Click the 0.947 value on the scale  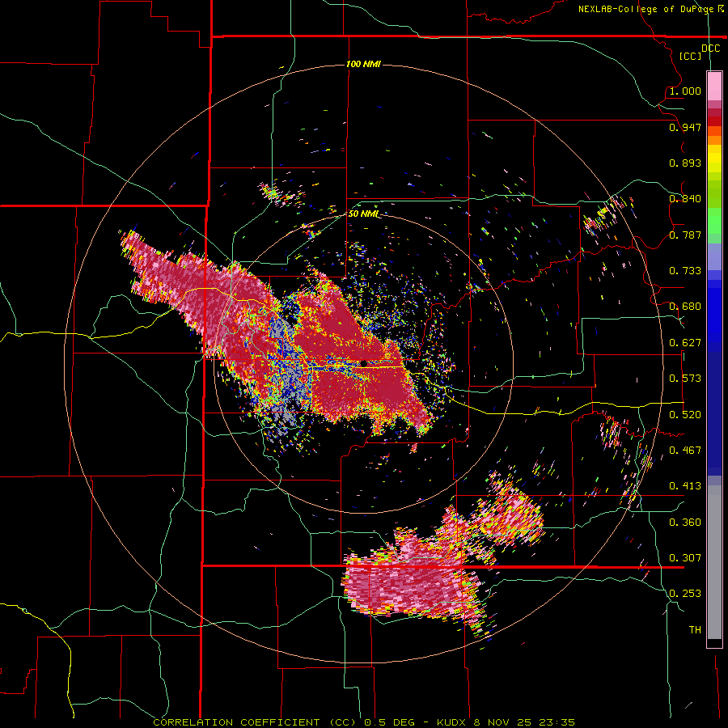coord(685,127)
